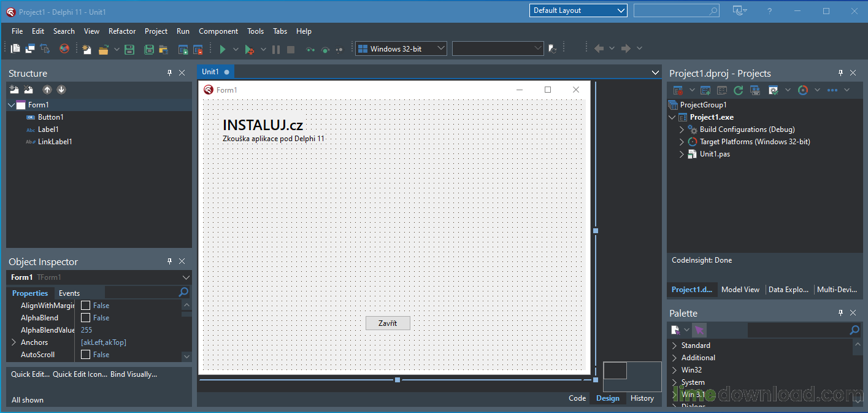This screenshot has width=868, height=413.
Task: Expand the Additional palette category
Action: point(674,358)
